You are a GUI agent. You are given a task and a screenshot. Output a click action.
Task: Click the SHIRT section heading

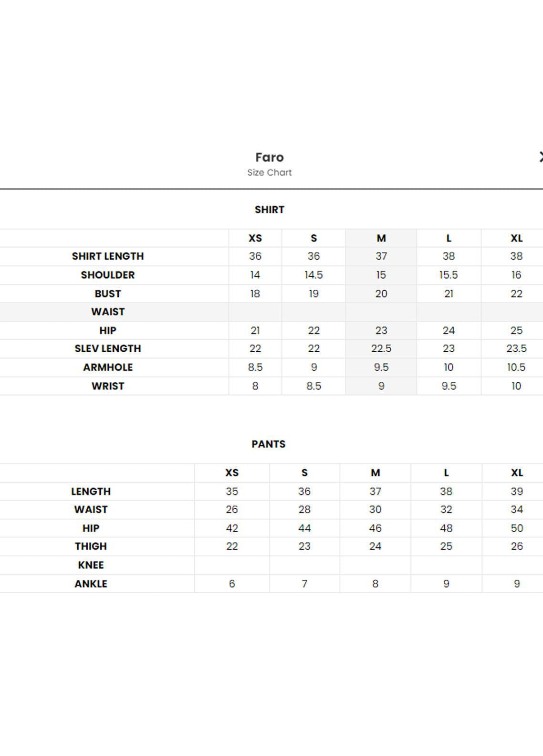(x=270, y=210)
